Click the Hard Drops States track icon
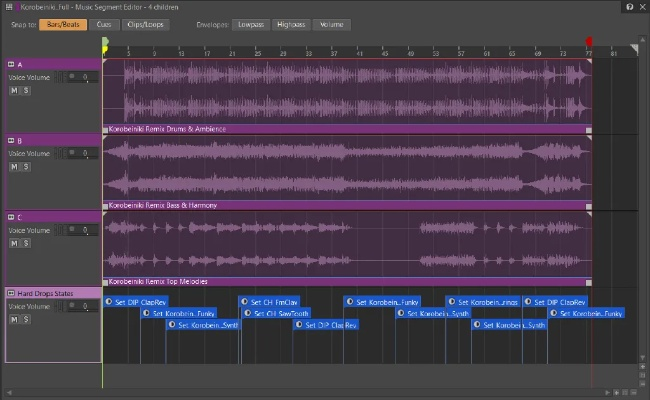 [x=11, y=293]
